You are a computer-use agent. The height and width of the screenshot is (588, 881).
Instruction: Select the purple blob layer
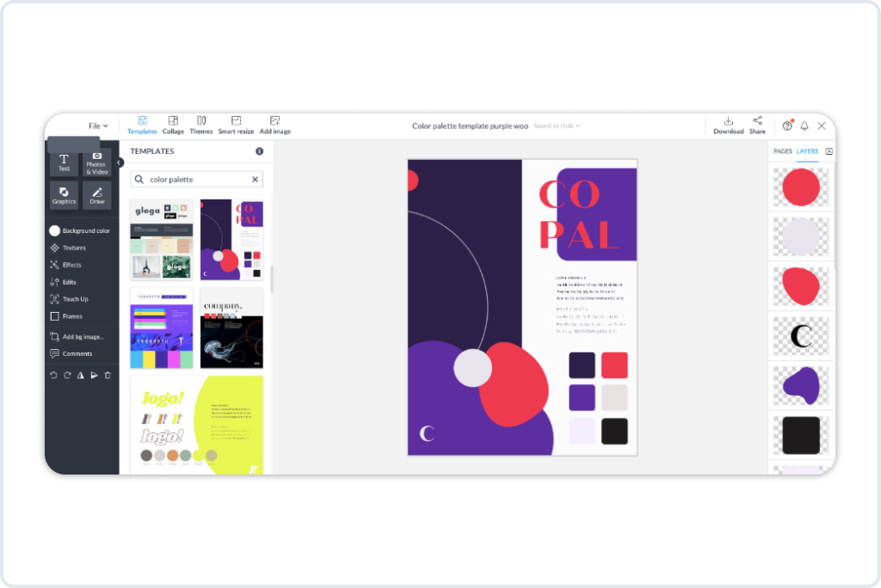(x=801, y=386)
